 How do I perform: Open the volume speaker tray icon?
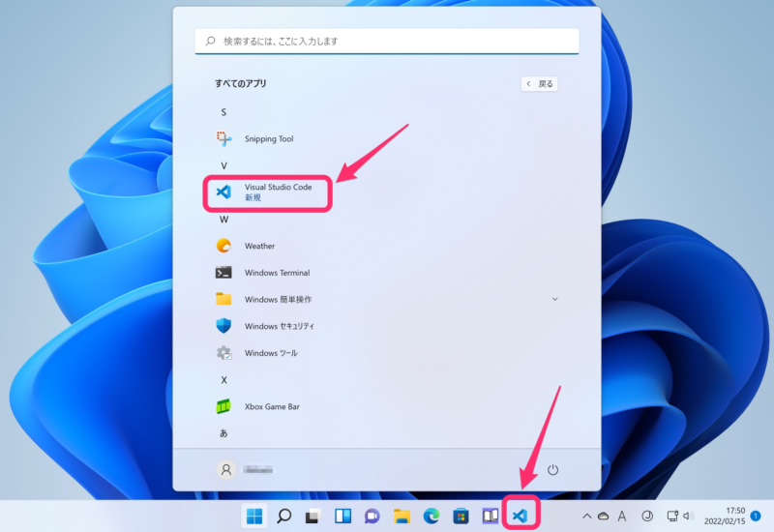(688, 517)
